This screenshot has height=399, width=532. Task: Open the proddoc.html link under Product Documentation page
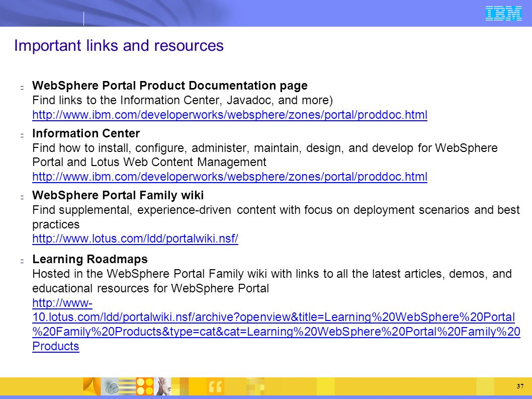(230, 115)
